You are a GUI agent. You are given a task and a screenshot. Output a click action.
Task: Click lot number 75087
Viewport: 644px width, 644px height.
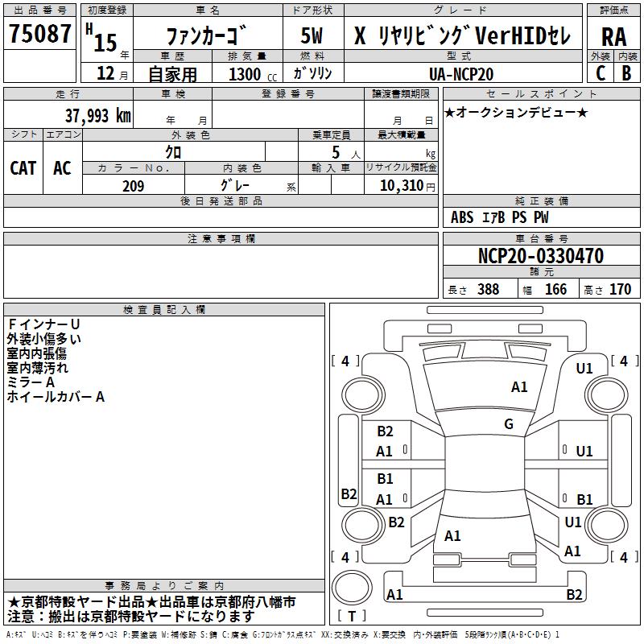coord(39,33)
